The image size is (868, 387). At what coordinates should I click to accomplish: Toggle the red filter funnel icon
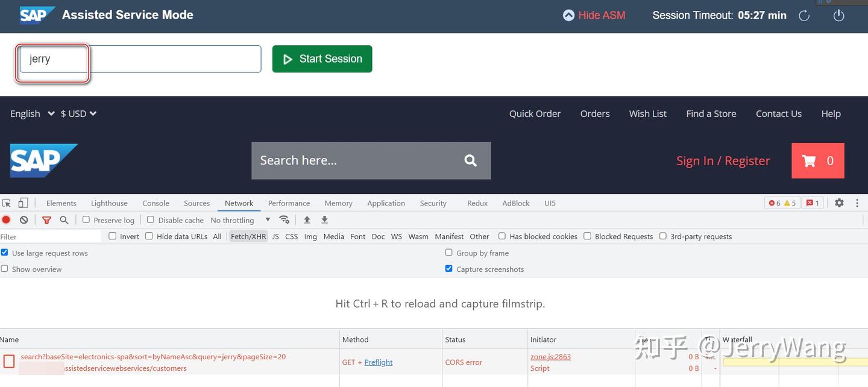(46, 220)
